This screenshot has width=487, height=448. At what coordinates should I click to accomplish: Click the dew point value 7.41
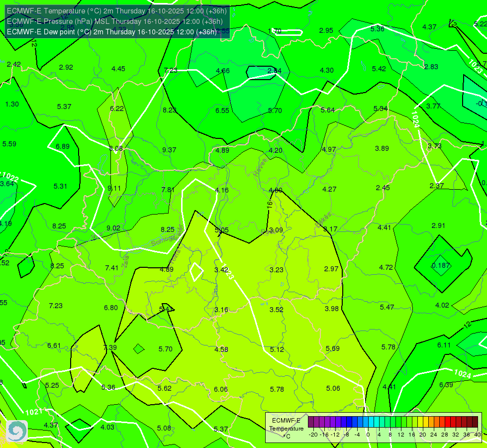pyautogui.click(x=112, y=268)
